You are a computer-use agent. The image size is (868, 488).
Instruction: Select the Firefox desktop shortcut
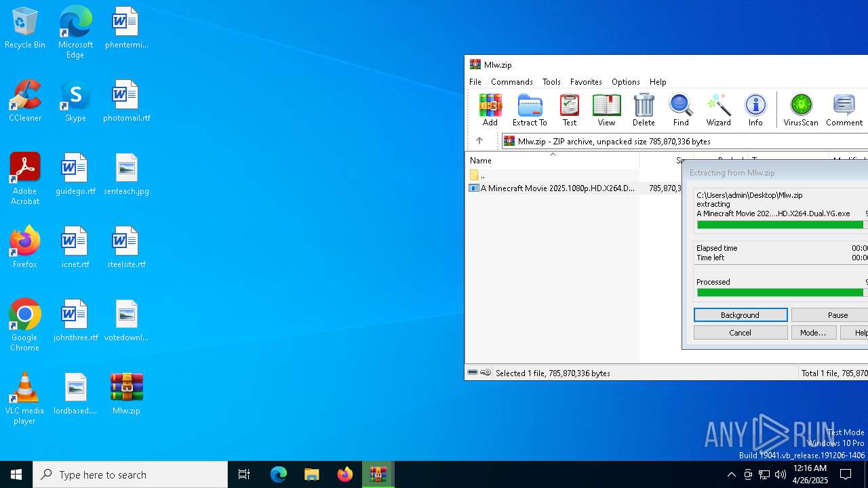pos(25,247)
